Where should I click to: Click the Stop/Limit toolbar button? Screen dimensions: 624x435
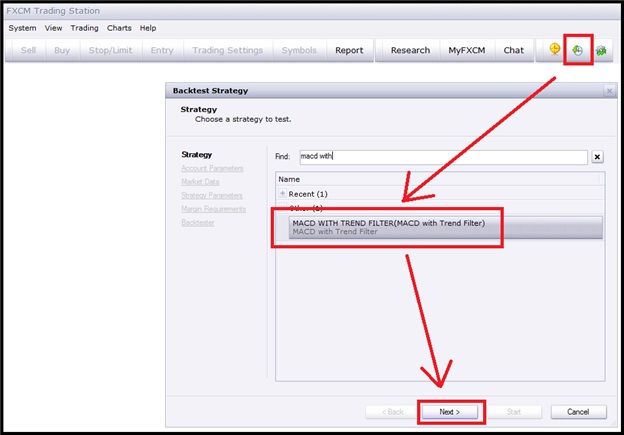click(110, 50)
